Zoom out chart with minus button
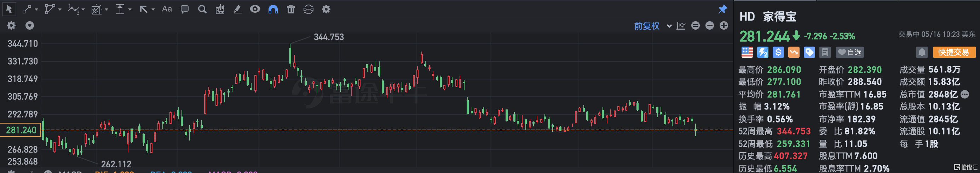 coord(709,25)
